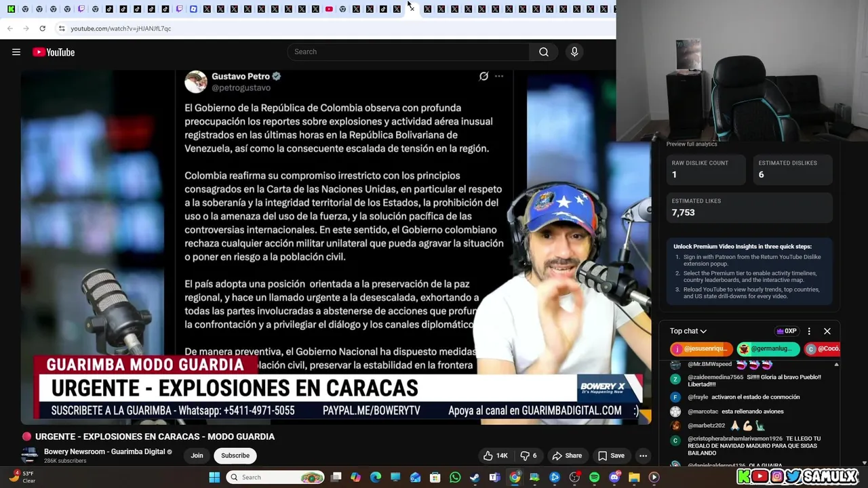Screen dimensions: 868x488
Task: Click the Share button
Action: point(567,455)
